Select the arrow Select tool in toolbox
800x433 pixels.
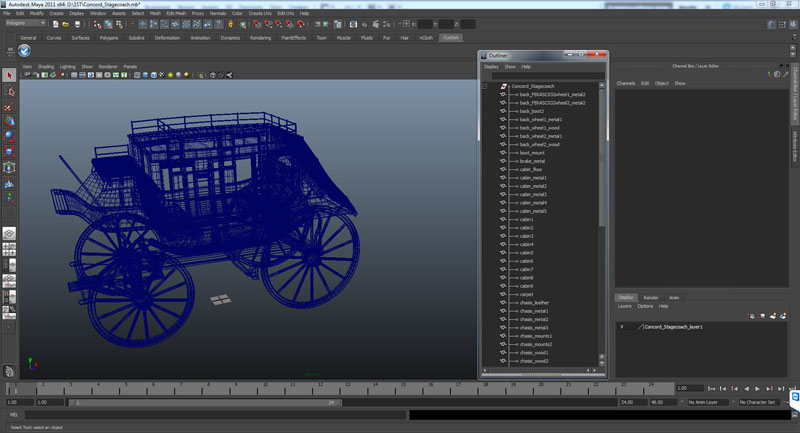tap(9, 75)
